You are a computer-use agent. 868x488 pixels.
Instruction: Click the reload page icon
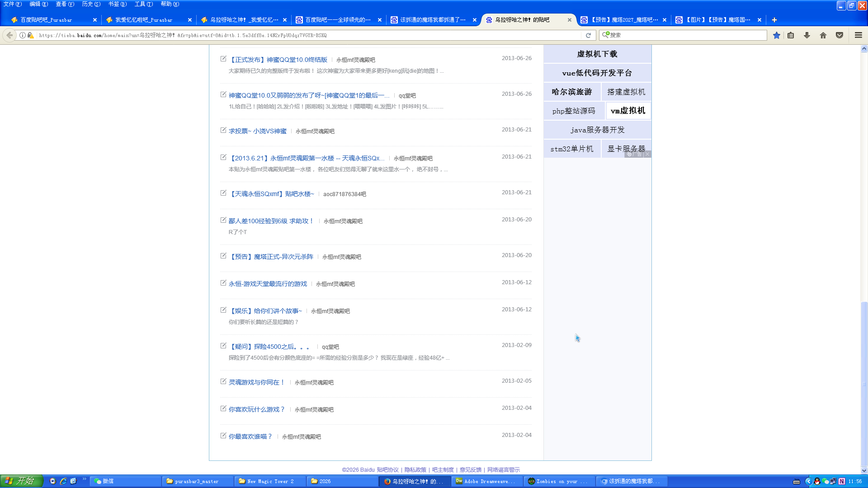pos(588,35)
